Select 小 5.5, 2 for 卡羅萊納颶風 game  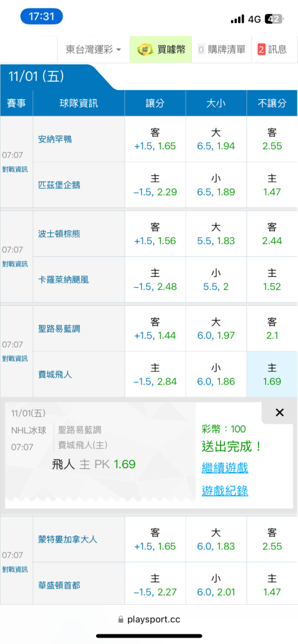tap(216, 279)
